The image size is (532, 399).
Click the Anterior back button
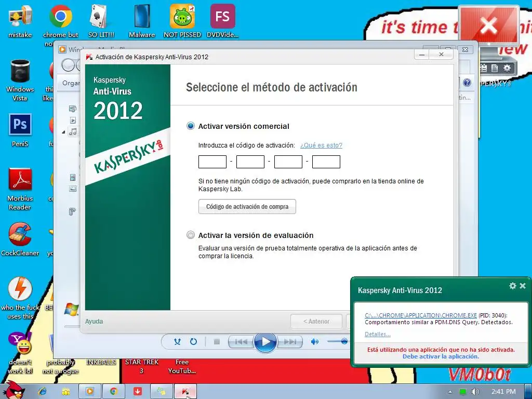316,321
